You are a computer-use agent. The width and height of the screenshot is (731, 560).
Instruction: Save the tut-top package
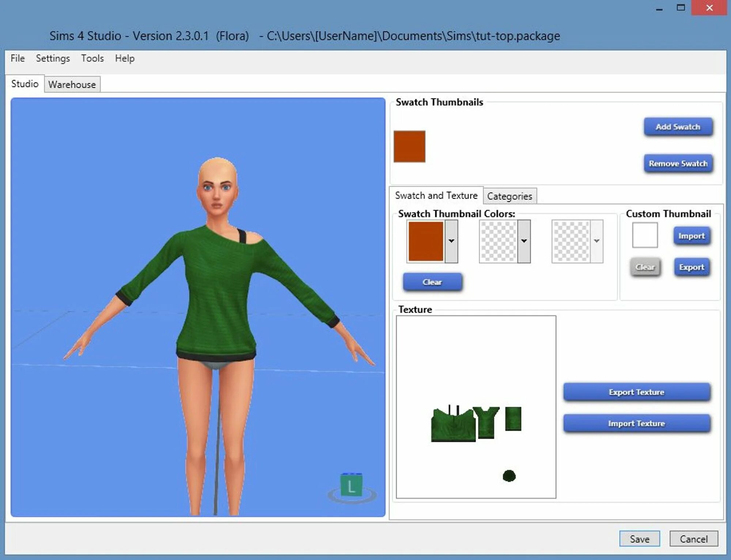click(639, 538)
